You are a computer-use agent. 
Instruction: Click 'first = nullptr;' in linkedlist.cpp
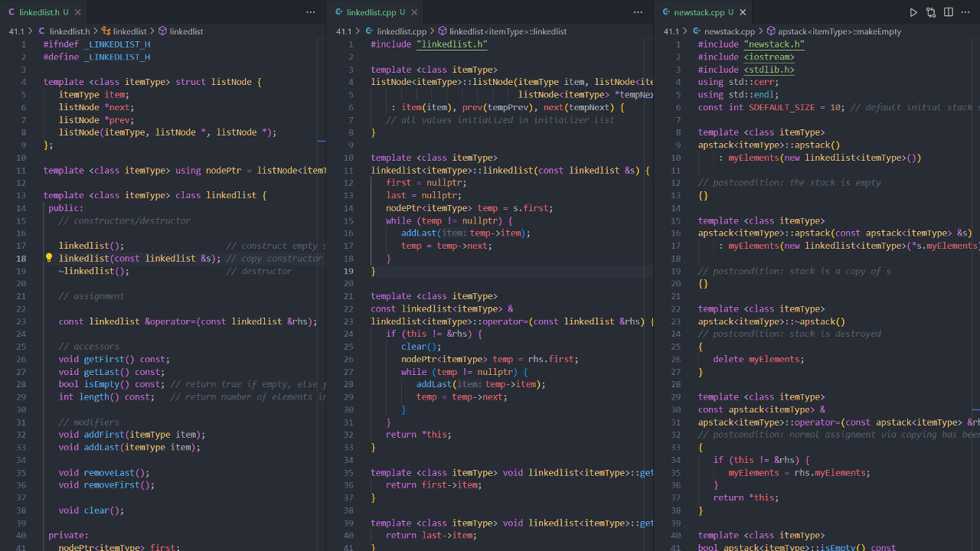point(426,183)
